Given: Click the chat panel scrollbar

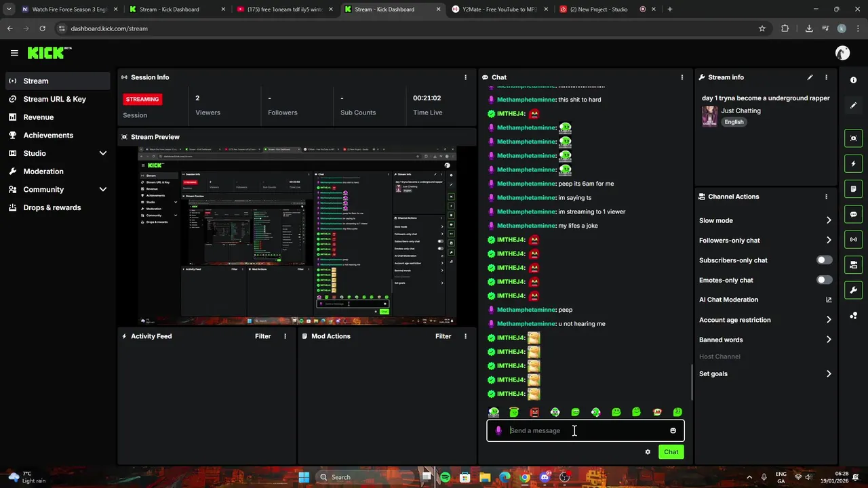Looking at the screenshot, I should coord(691,382).
